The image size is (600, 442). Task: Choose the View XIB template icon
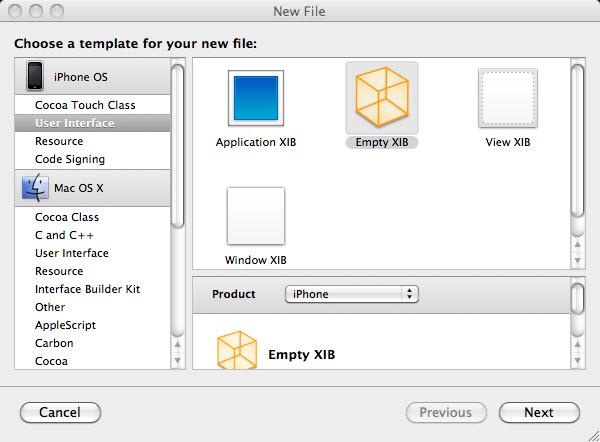[x=508, y=98]
